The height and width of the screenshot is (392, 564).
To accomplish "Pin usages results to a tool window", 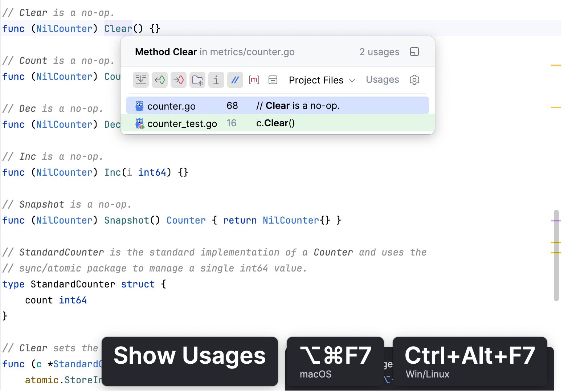I will tap(414, 52).
